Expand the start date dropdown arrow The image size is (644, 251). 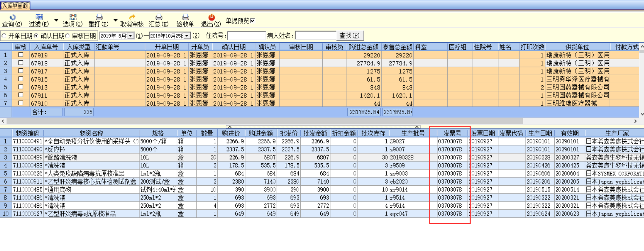coord(131,36)
